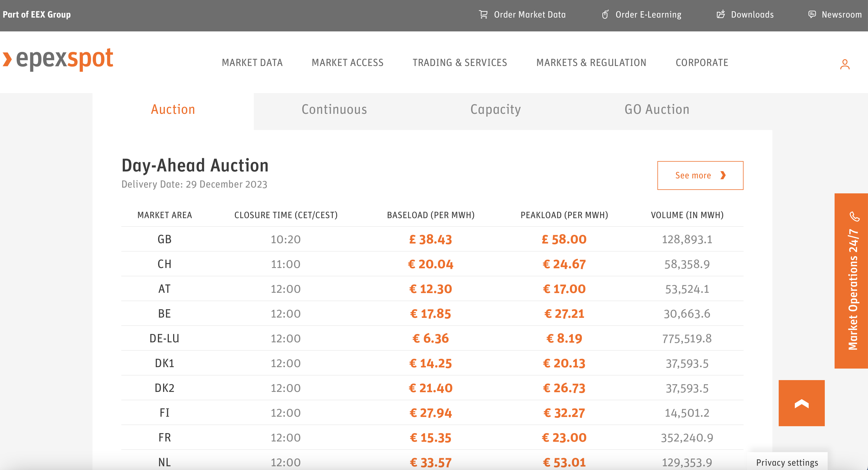Open TRADING & SERVICES menu
The image size is (868, 470).
[x=459, y=63]
